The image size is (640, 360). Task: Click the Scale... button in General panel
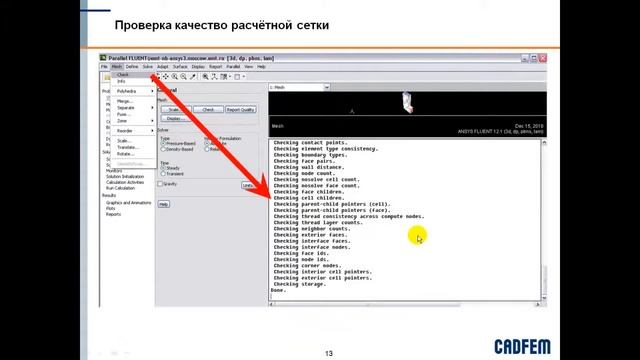coord(176,110)
